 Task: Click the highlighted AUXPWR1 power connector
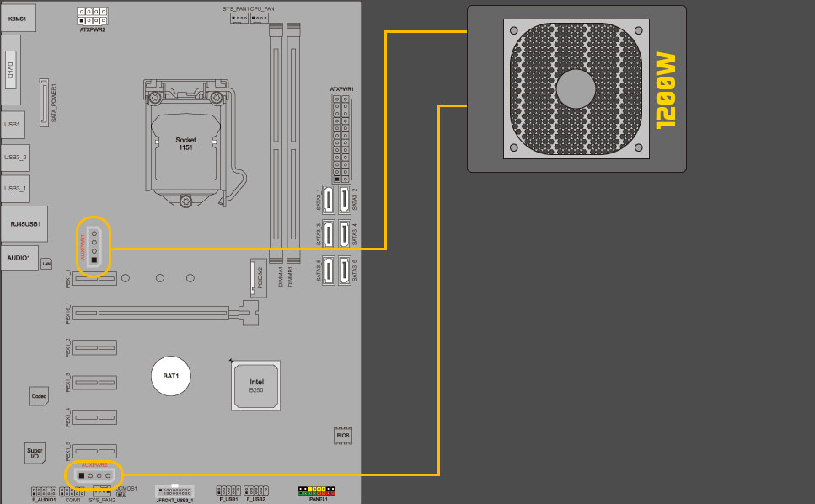coord(94,247)
